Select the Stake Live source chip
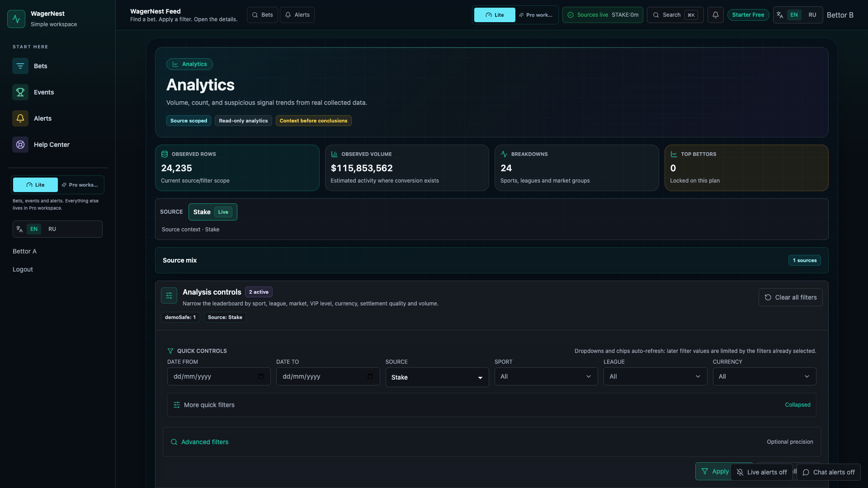Screen dimensions: 868x488 pos(213,212)
